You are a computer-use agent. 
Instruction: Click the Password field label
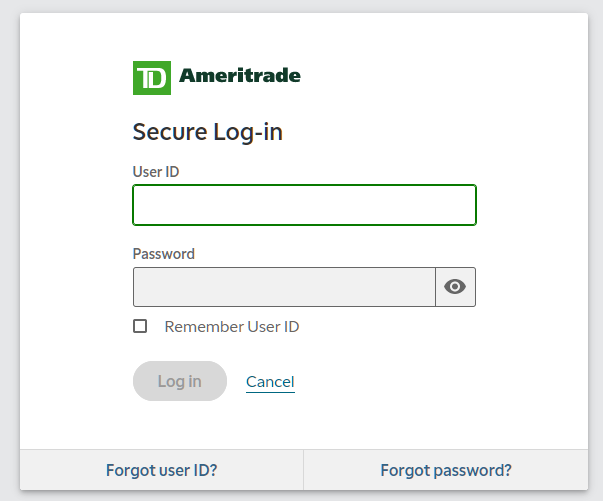point(164,254)
